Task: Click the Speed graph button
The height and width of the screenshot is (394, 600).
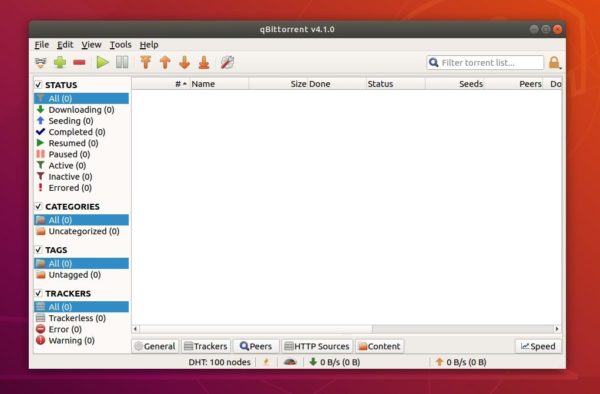Action: click(538, 346)
